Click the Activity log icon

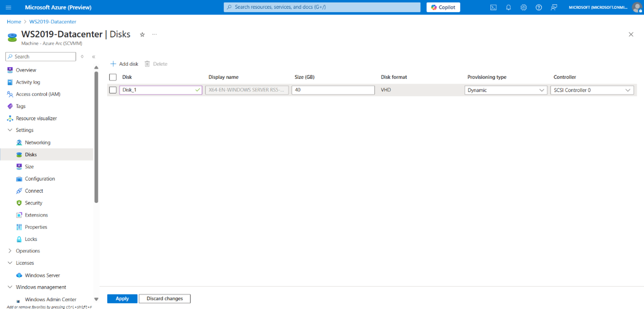pyautogui.click(x=10, y=82)
